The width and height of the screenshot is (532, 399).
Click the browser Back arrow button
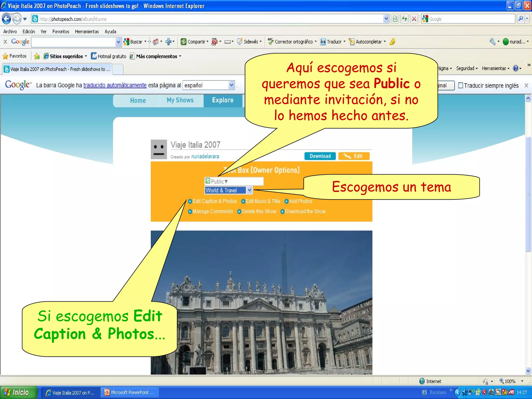[x=6, y=19]
